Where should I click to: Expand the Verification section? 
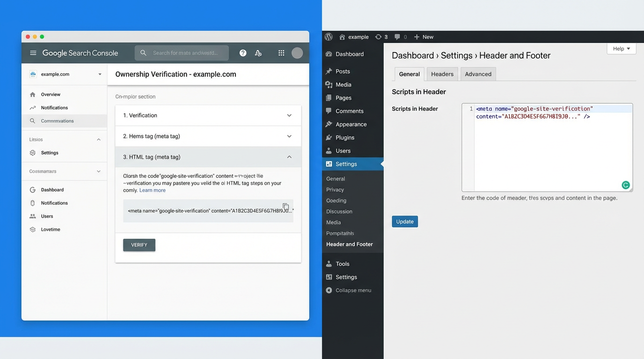208,115
